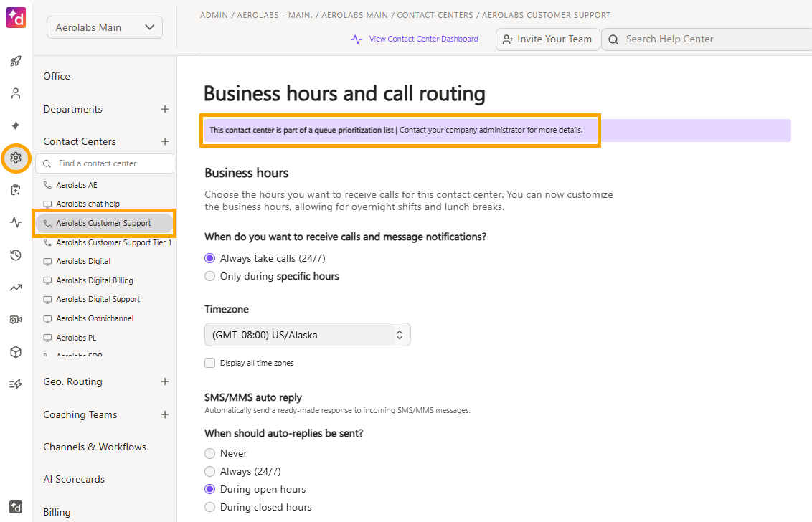Select During open hours auto-reply radio
This screenshot has width=812, height=522.
pos(209,489)
